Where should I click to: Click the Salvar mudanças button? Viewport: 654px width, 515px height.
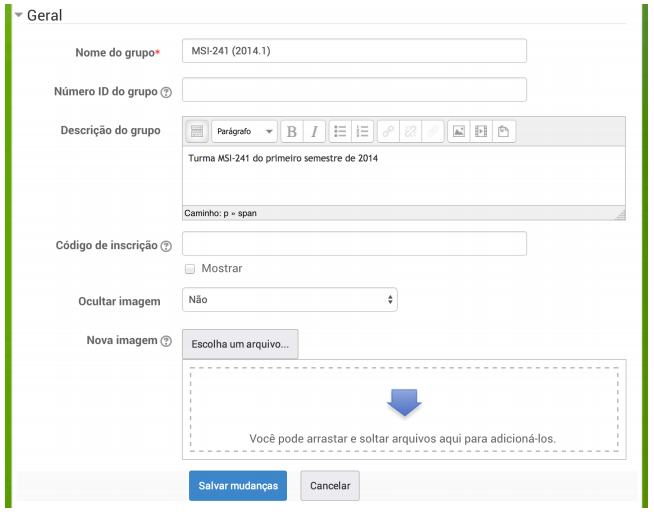point(238,485)
